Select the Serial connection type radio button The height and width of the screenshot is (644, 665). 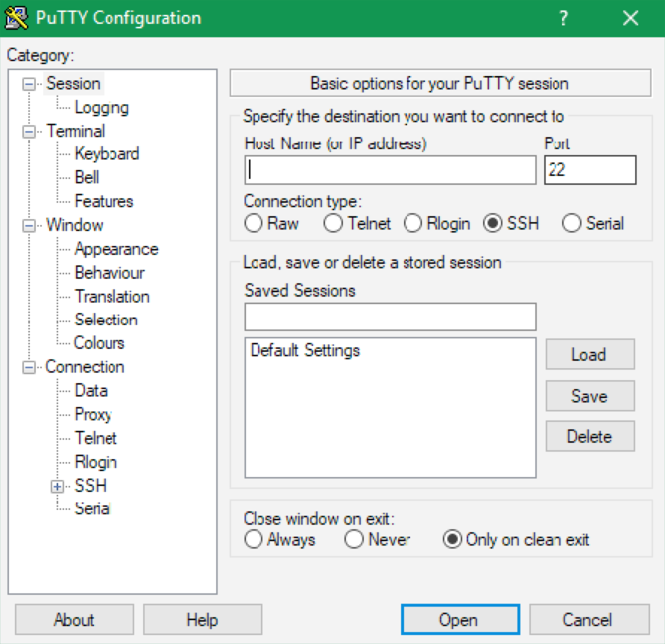coord(572,223)
